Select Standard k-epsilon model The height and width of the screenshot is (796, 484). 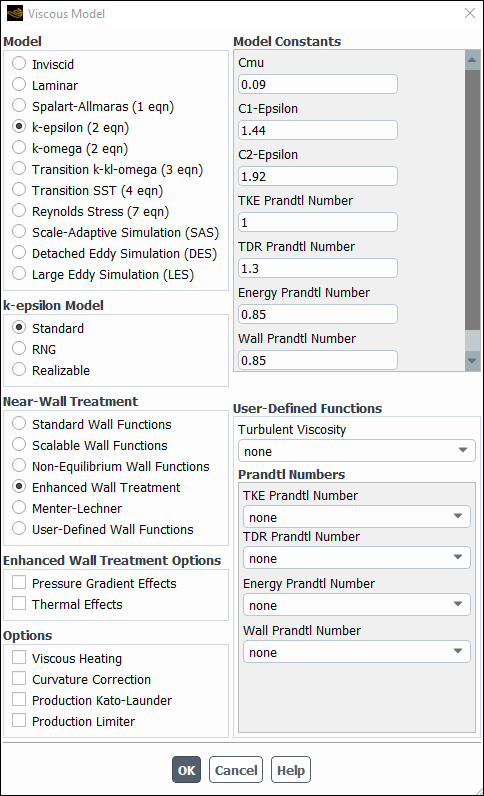[19, 327]
